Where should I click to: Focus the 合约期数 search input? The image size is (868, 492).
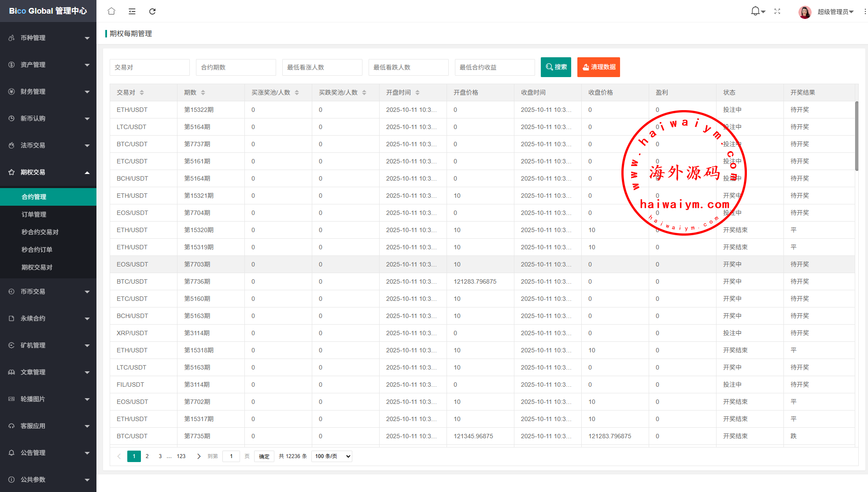[236, 67]
